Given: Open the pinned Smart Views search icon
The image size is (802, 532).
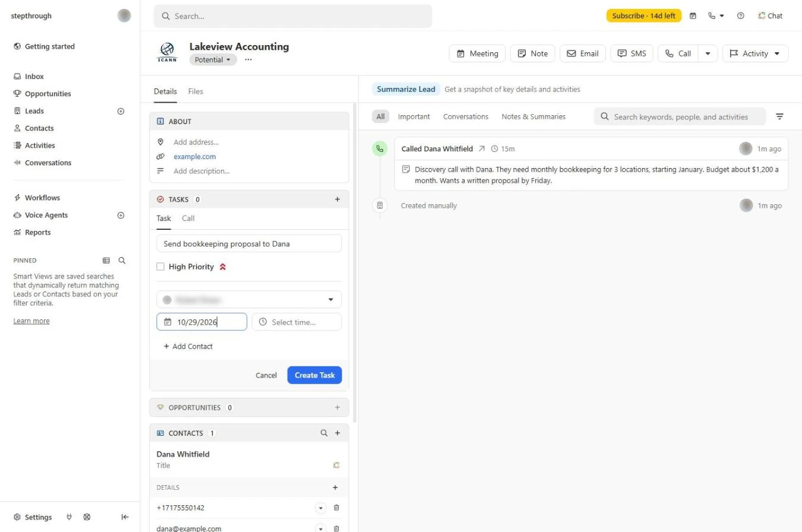Looking at the screenshot, I should click(x=122, y=260).
